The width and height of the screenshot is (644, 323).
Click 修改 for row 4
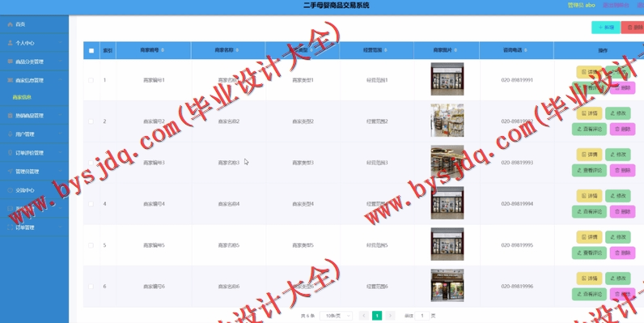(x=618, y=196)
